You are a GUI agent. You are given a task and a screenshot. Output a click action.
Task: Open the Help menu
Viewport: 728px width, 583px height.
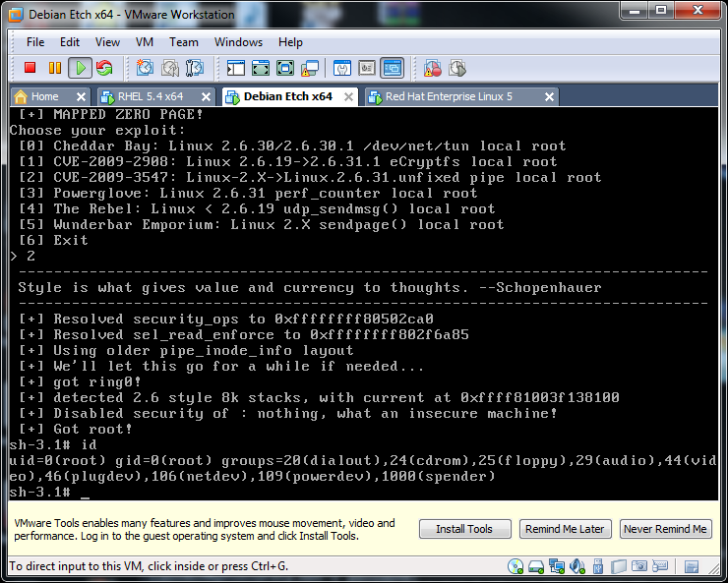tap(290, 42)
